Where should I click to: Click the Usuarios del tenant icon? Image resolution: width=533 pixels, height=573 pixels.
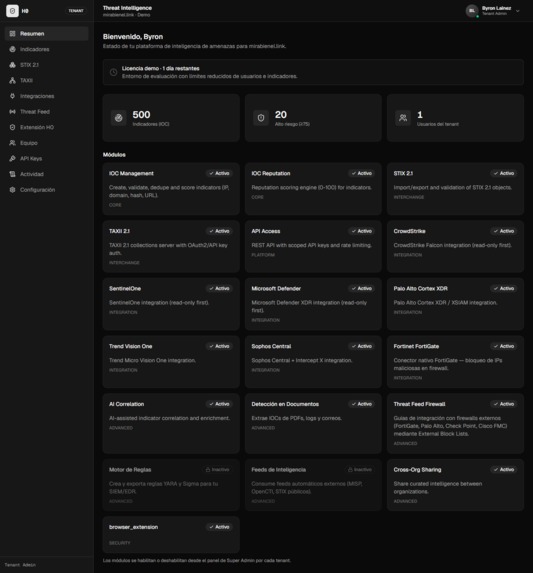point(403,118)
